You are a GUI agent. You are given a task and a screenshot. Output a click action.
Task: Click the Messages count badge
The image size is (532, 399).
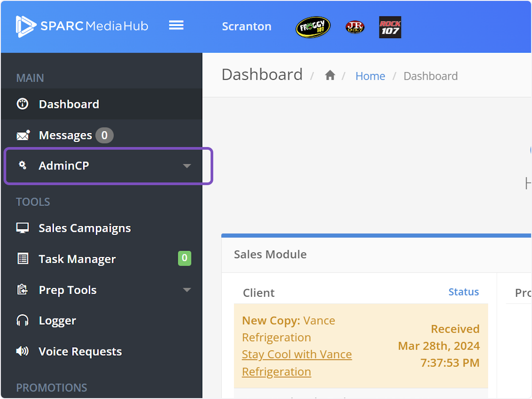[104, 135]
